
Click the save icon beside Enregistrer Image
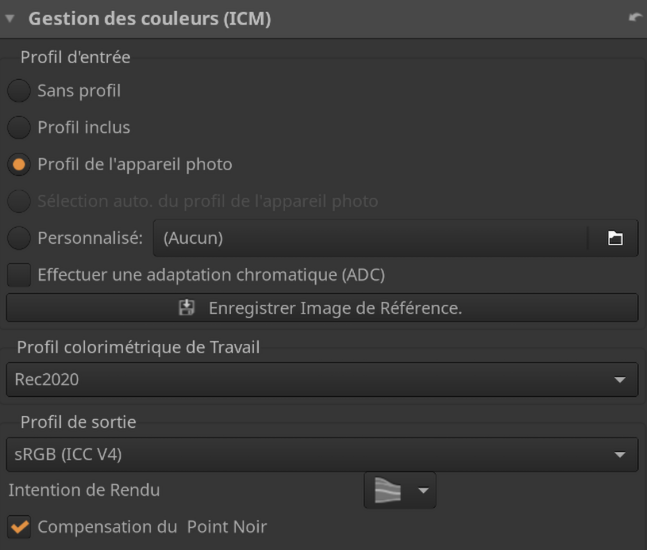tap(187, 308)
